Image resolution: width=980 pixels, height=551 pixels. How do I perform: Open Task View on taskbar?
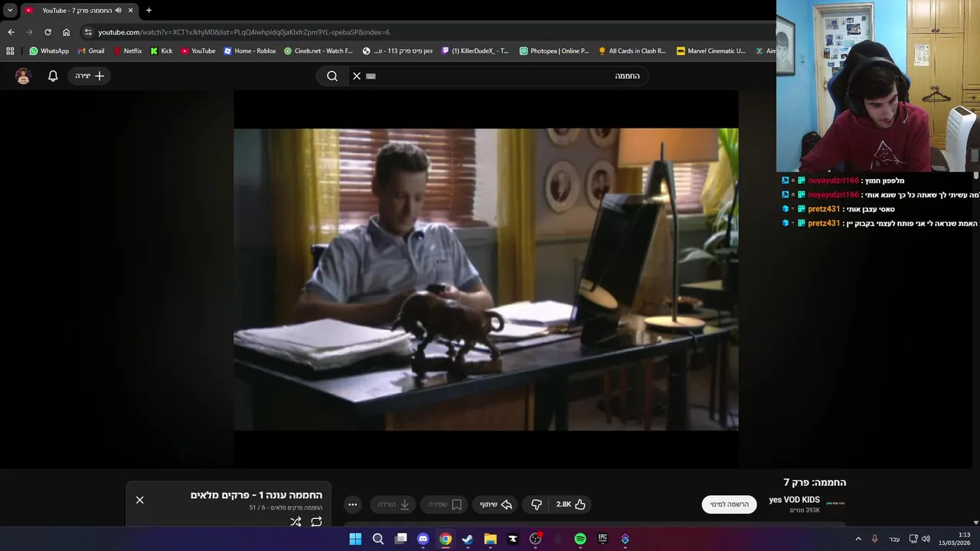coord(400,539)
